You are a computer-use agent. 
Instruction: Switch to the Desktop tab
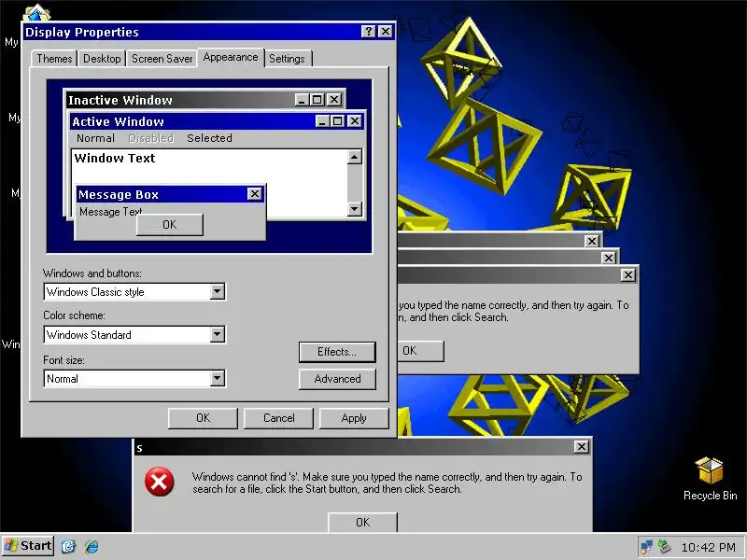pos(102,59)
